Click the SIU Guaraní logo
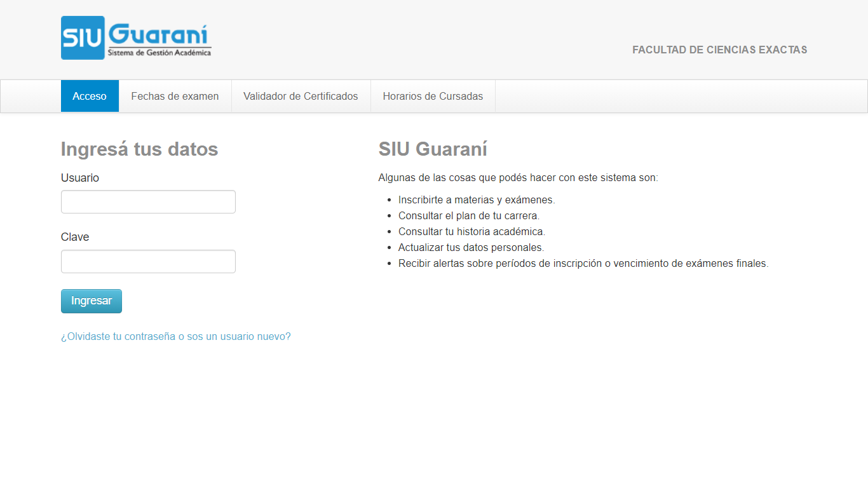Screen dimensions: 868x488 (136, 38)
